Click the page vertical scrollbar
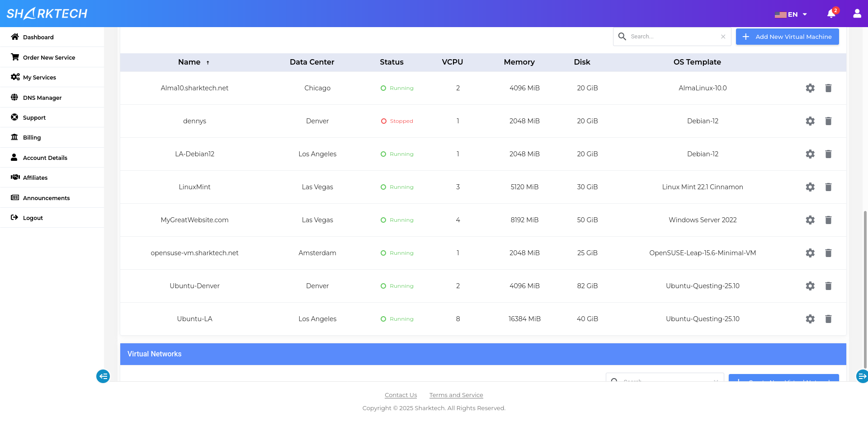 coord(865,289)
